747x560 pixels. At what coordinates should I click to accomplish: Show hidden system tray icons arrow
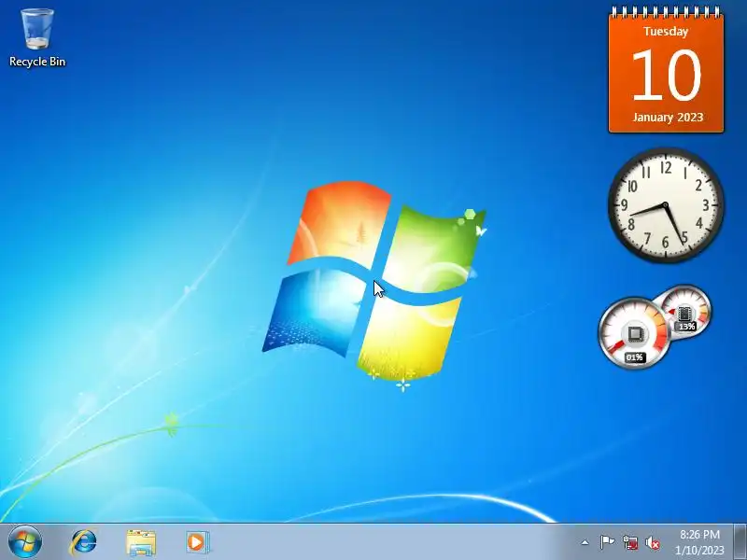coord(585,542)
